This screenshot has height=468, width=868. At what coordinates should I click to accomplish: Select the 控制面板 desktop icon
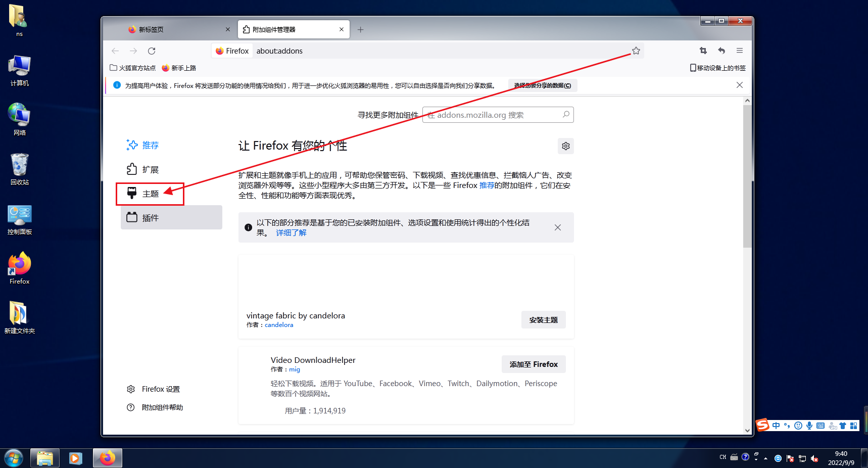[x=20, y=220]
